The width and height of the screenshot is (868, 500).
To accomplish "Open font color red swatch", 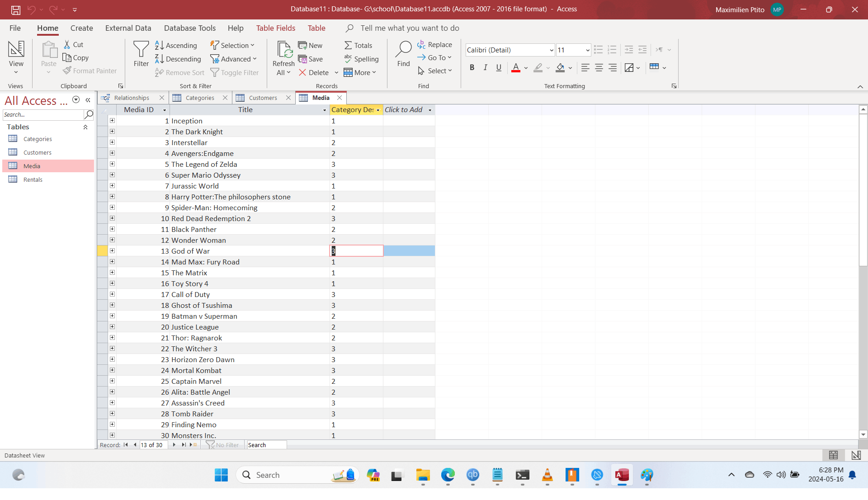I will coord(516,67).
